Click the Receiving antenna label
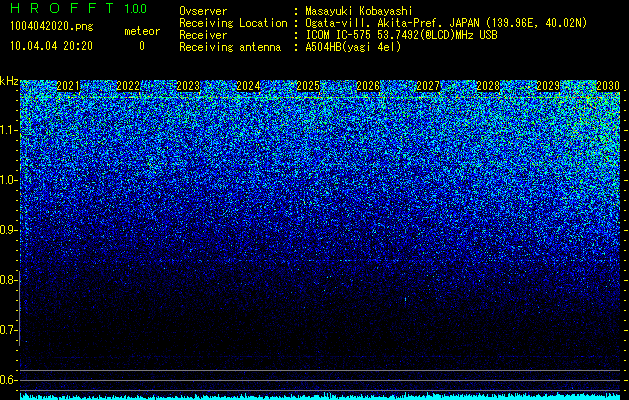The height and width of the screenshot is (400, 629). 230,47
